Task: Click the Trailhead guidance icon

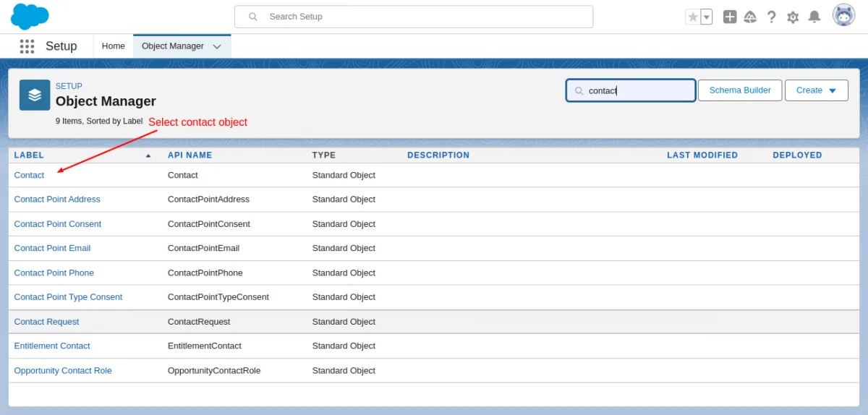Action: point(750,17)
